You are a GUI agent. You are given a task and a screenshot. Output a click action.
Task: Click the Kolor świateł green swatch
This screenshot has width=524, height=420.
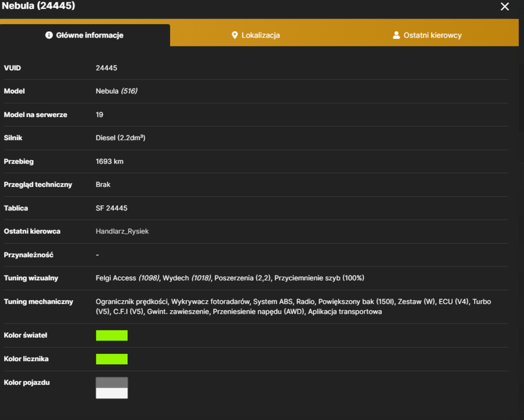(x=112, y=335)
